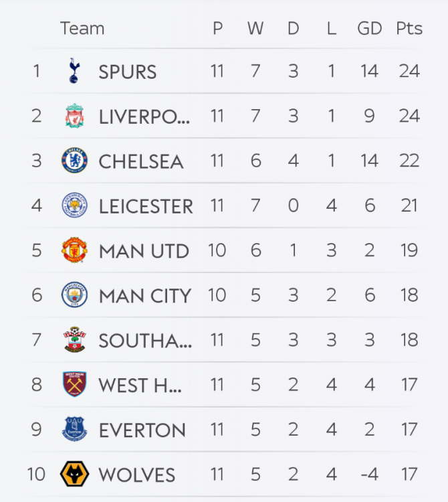
Task: Tap the Man Utd crest
Action: (74, 250)
